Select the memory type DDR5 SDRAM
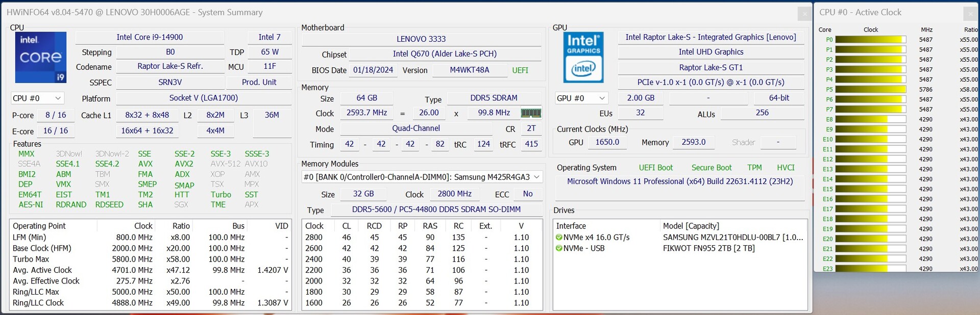This screenshot has width=980, height=315. pyautogui.click(x=494, y=98)
